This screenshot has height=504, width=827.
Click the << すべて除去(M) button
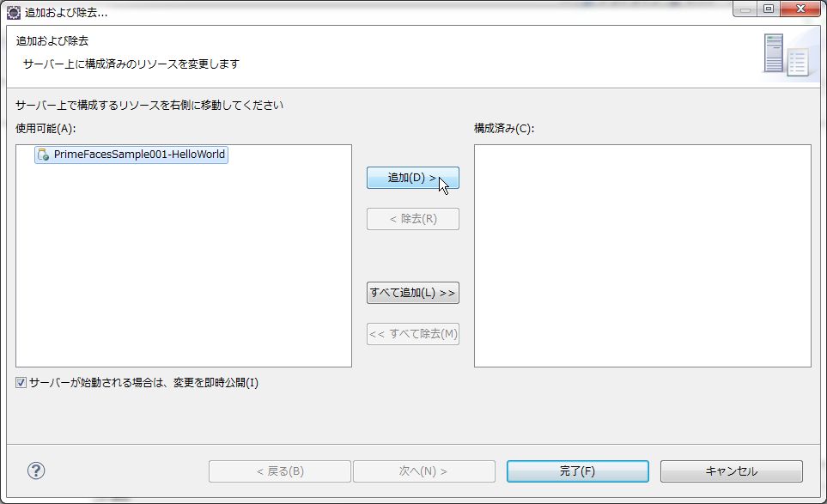click(412, 334)
